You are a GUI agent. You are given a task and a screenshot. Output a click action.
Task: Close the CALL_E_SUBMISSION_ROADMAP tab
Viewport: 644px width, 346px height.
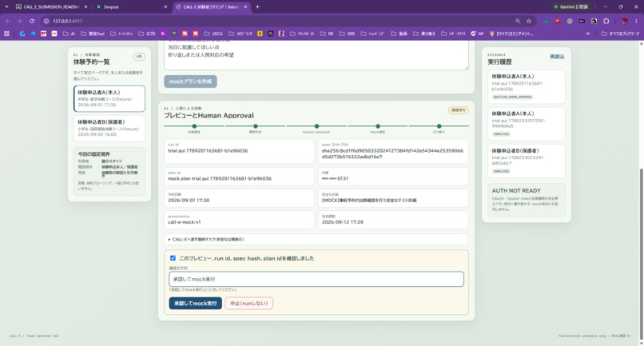click(x=85, y=7)
